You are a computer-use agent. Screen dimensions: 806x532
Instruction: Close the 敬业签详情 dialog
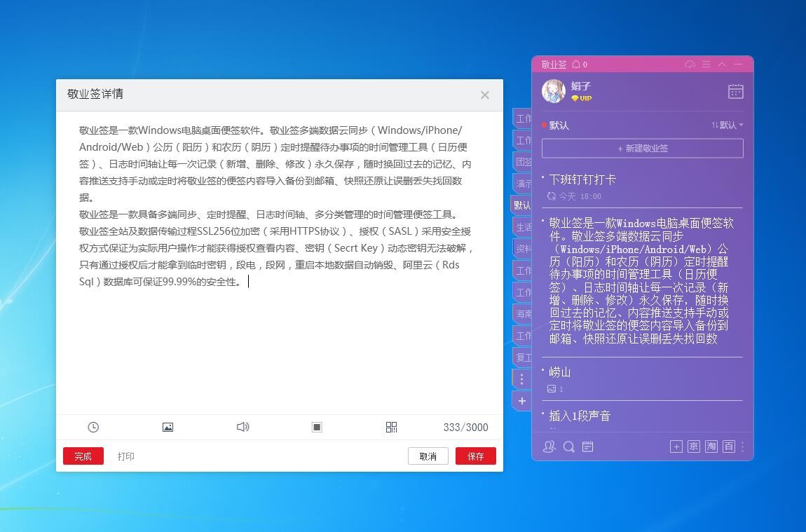pyautogui.click(x=485, y=95)
